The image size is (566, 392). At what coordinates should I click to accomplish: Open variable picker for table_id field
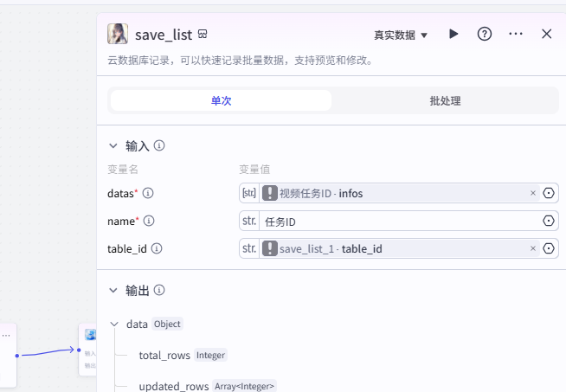point(549,248)
